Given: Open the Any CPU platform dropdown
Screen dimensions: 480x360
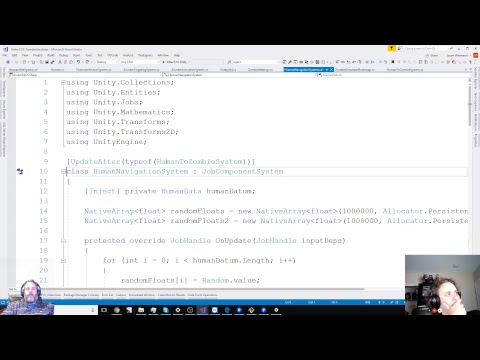Looking at the screenshot, I should click(x=139, y=62).
